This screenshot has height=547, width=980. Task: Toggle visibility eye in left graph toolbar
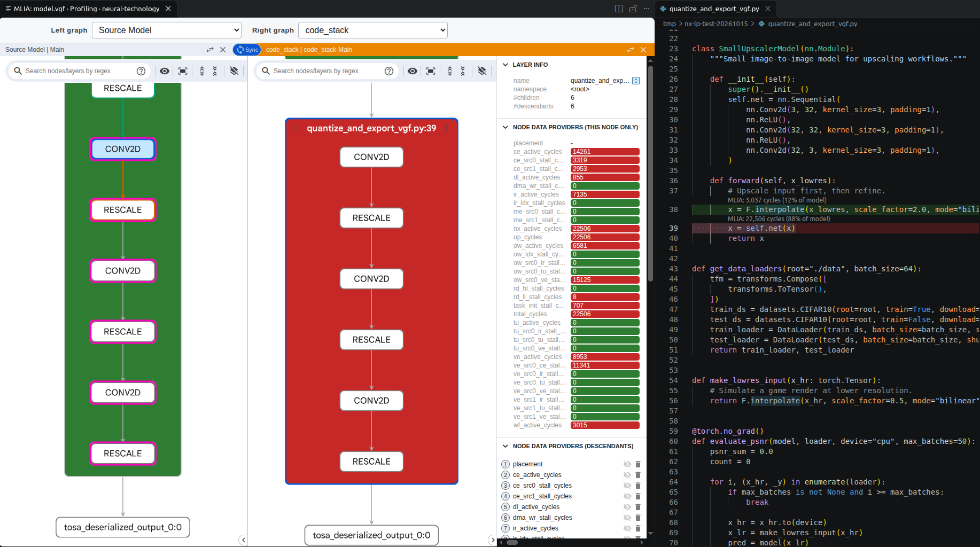[x=165, y=71]
